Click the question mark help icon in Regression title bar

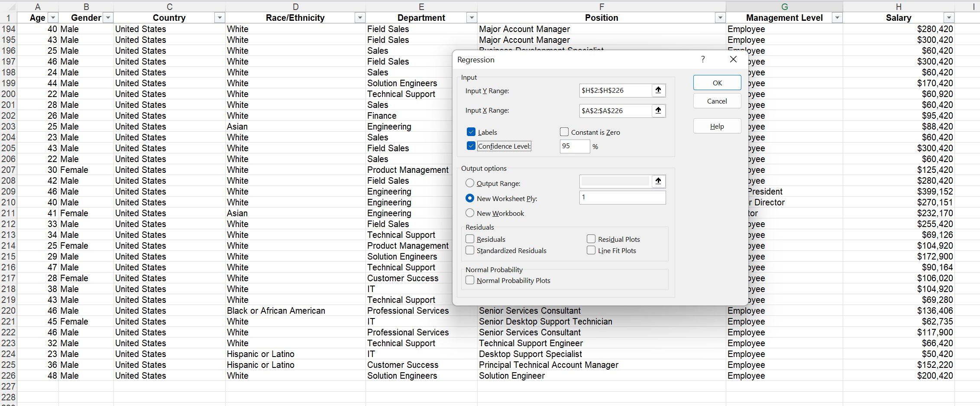pyautogui.click(x=703, y=59)
